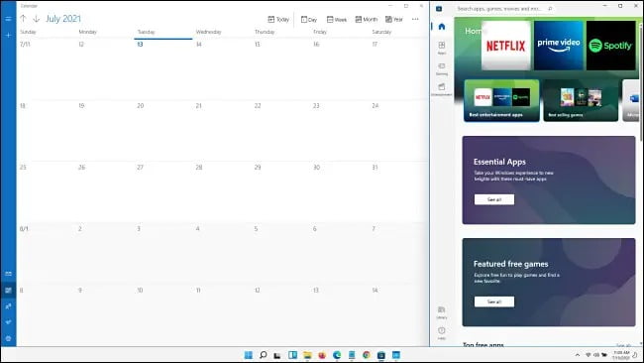The image size is (644, 363).
Task: Click See all under Featured free games
Action: [x=494, y=302]
